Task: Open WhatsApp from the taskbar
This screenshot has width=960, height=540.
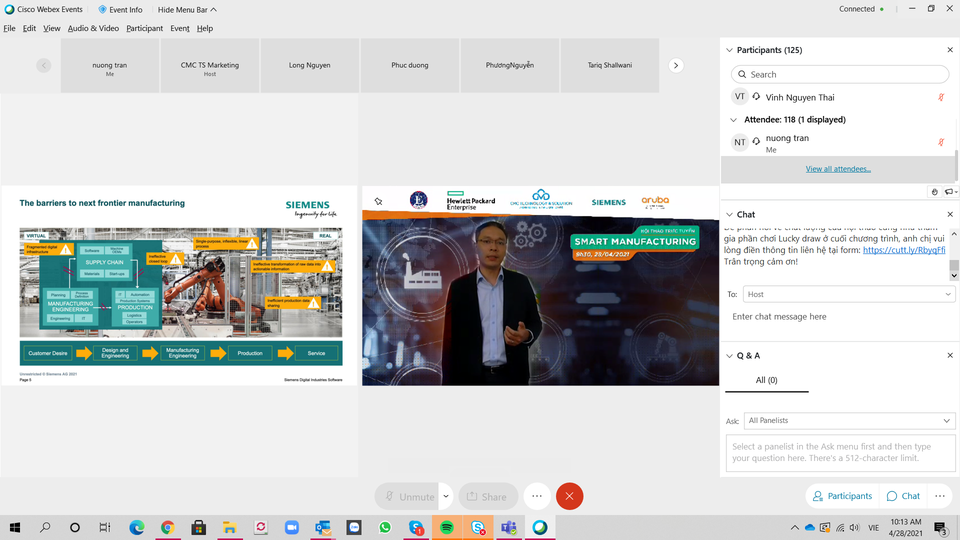Action: click(x=384, y=527)
